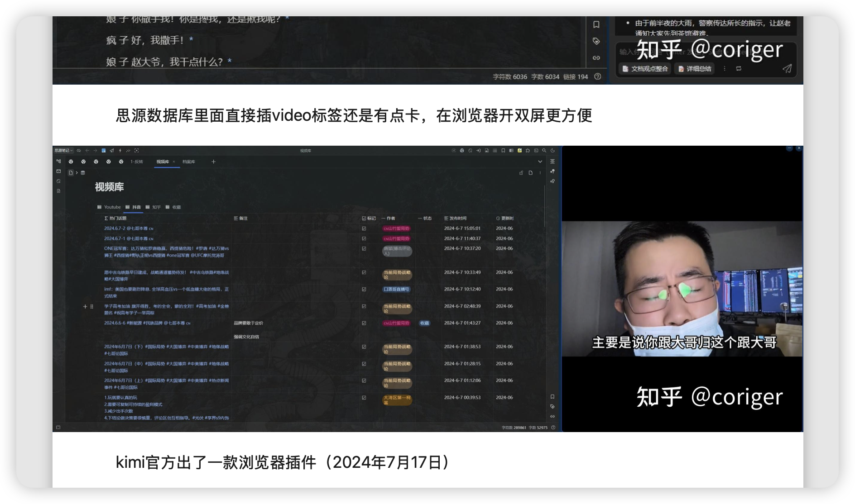Open the document three-dot menu

[540, 172]
